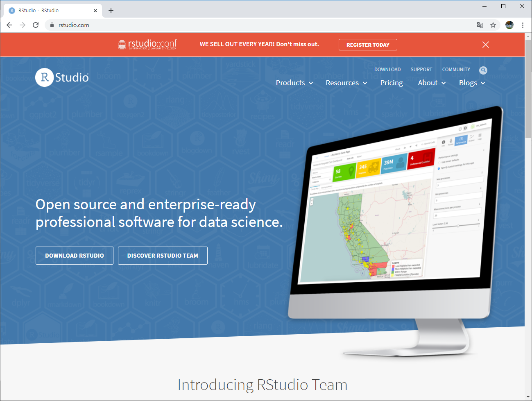Dismiss the rstudio::conf banner

pyautogui.click(x=486, y=45)
